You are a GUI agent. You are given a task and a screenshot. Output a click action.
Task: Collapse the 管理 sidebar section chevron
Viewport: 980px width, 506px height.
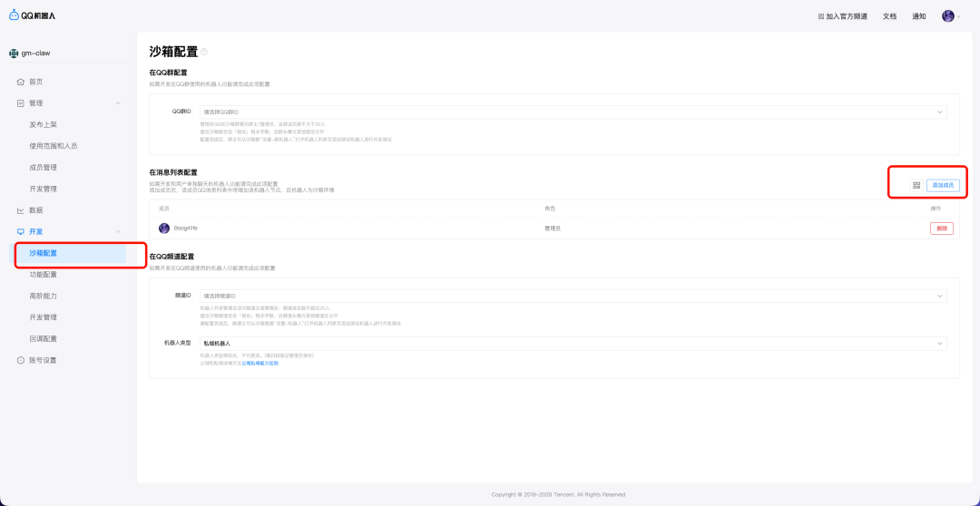point(119,103)
